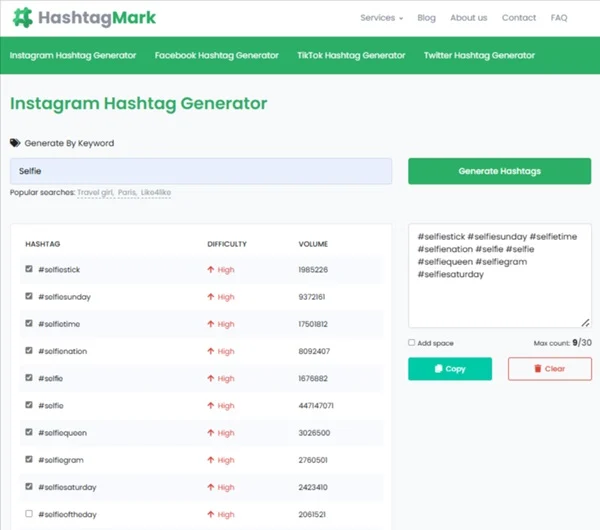Enable the Add space checkbox
This screenshot has height=530, width=600.
[411, 342]
